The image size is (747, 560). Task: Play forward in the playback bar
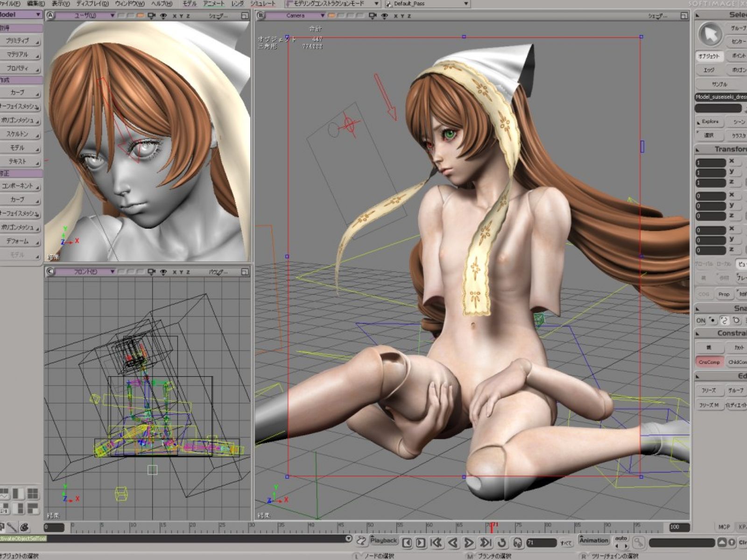pos(469,542)
